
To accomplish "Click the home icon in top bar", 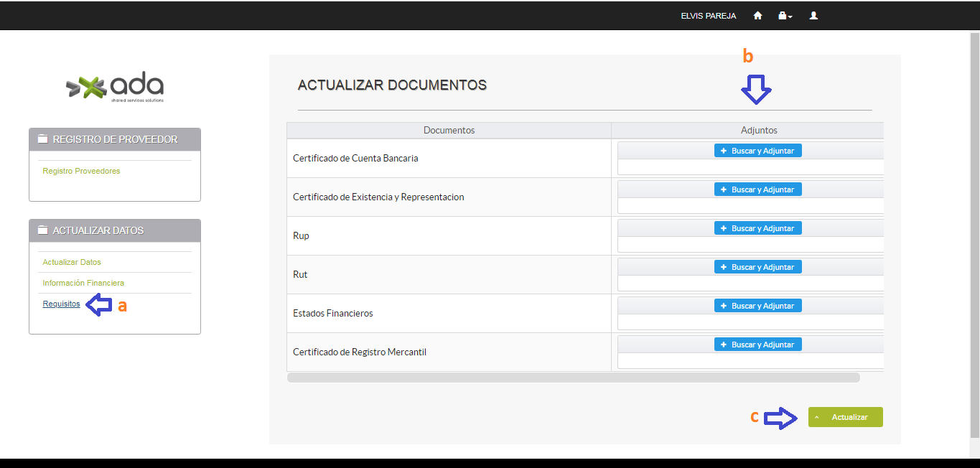I will 757,16.
